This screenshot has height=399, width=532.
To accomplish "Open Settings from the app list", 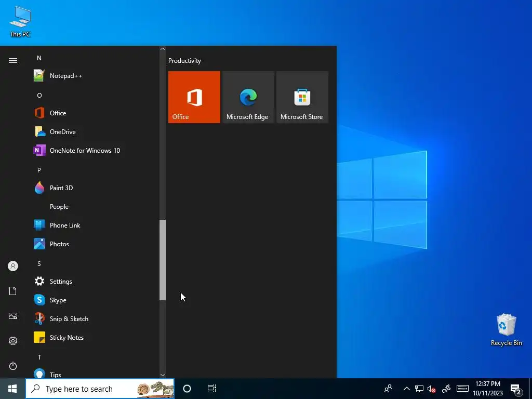I will pos(95,281).
